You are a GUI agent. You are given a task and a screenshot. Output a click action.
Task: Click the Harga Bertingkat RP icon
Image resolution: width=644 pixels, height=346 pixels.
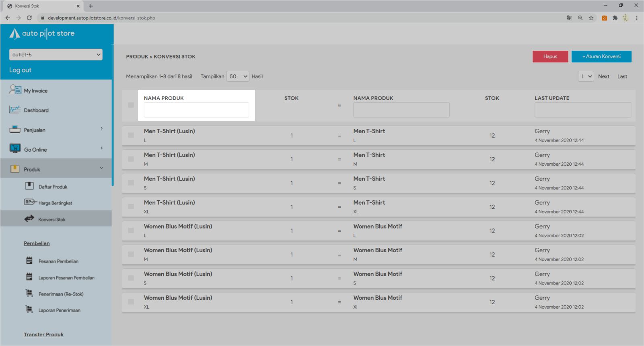coord(30,202)
